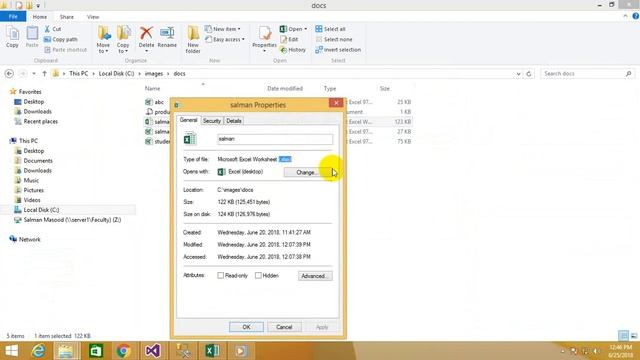Click Select none in ribbon

pyautogui.click(x=333, y=40)
